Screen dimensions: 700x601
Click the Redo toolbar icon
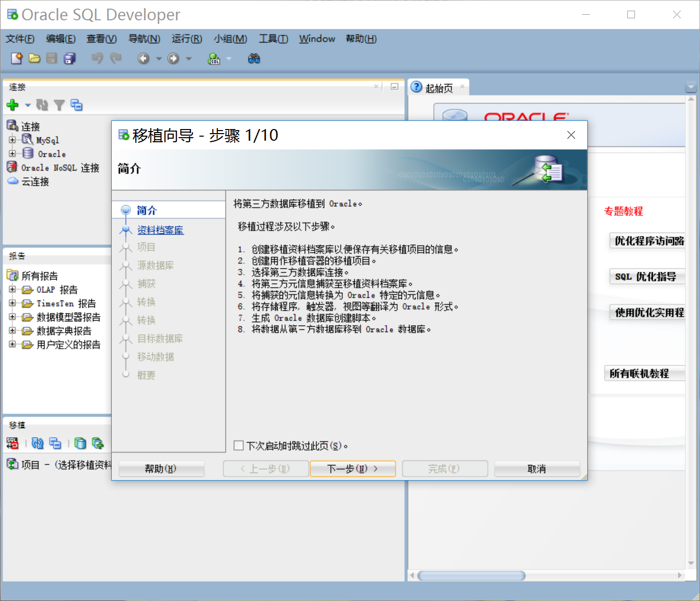click(116, 58)
